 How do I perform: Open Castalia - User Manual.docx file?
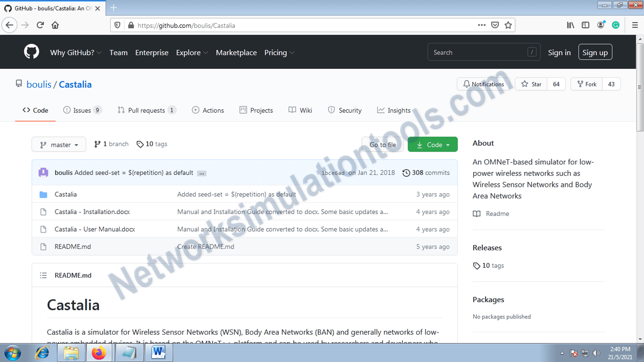95,229
